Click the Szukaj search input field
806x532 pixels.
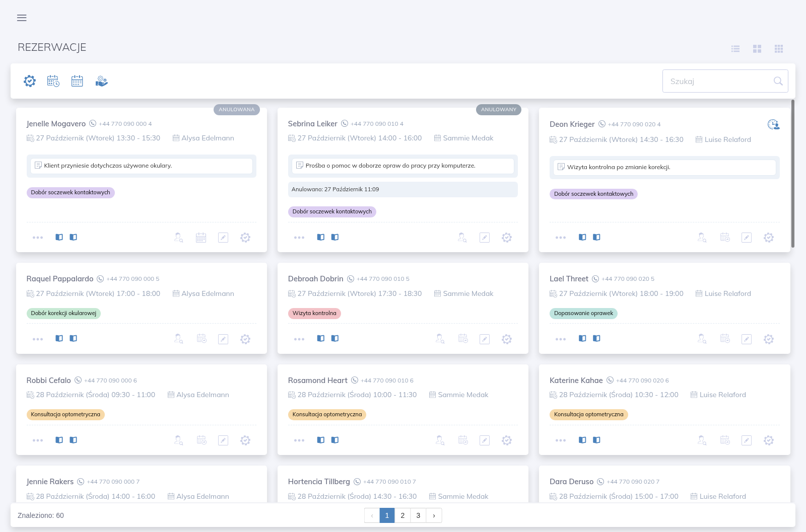tap(725, 81)
